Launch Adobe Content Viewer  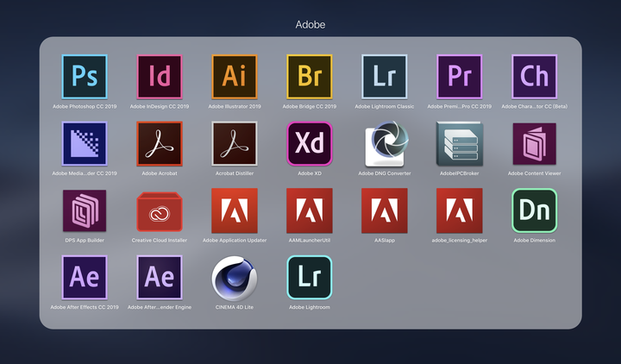pos(534,143)
